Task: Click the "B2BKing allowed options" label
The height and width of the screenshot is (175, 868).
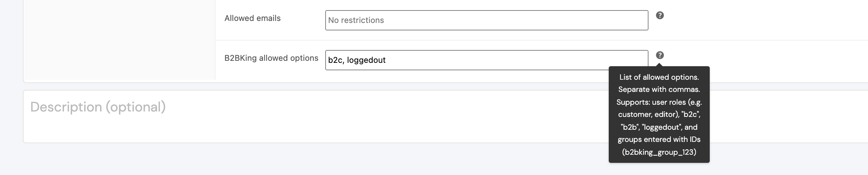Action: 271,58
